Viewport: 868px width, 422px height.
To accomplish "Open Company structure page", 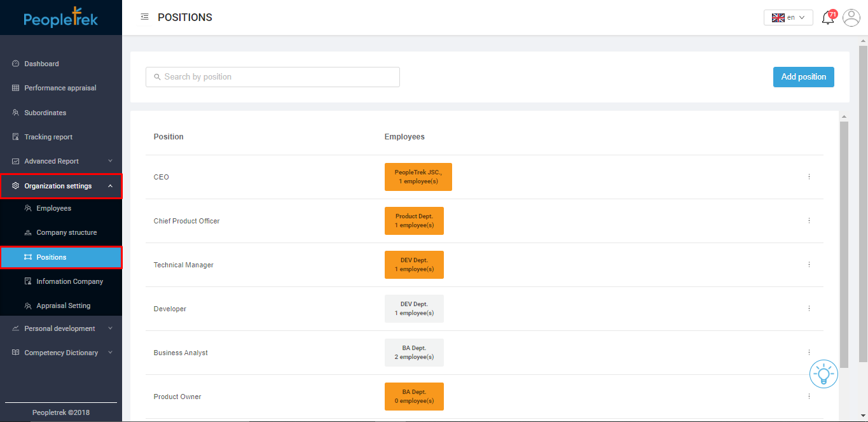I will (x=66, y=233).
